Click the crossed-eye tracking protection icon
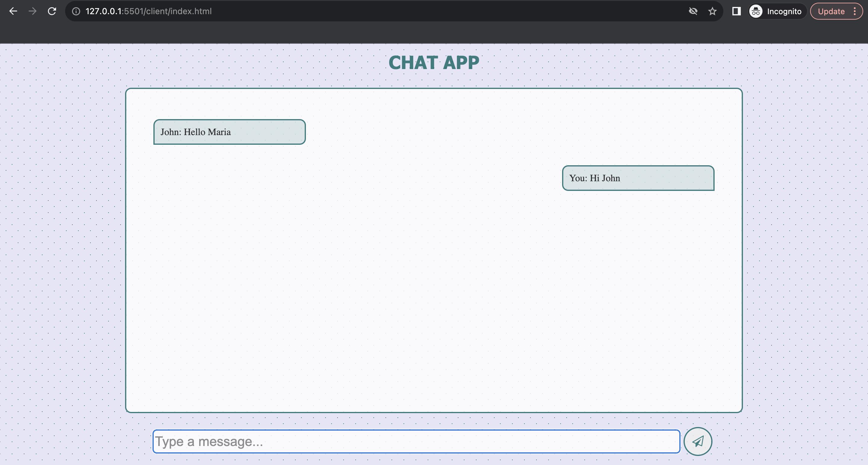This screenshot has width=868, height=465. [693, 11]
